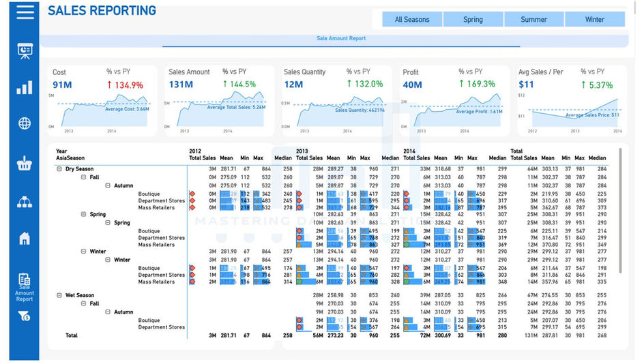Select the bar chart icon in sidebar
Viewport: 644px width, 362px height.
pos(25,87)
